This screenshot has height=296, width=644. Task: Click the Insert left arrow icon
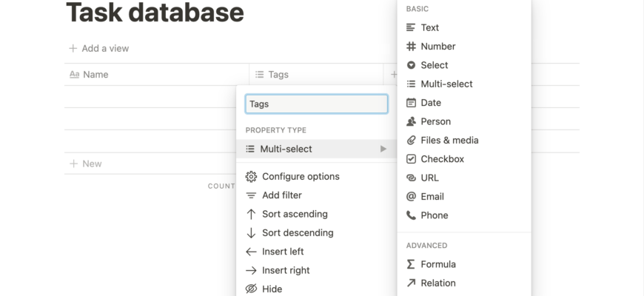[251, 252]
